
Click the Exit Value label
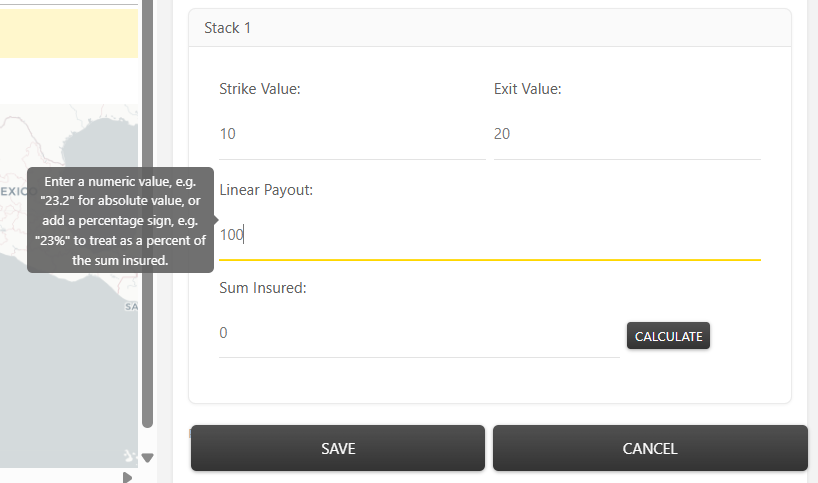click(527, 89)
